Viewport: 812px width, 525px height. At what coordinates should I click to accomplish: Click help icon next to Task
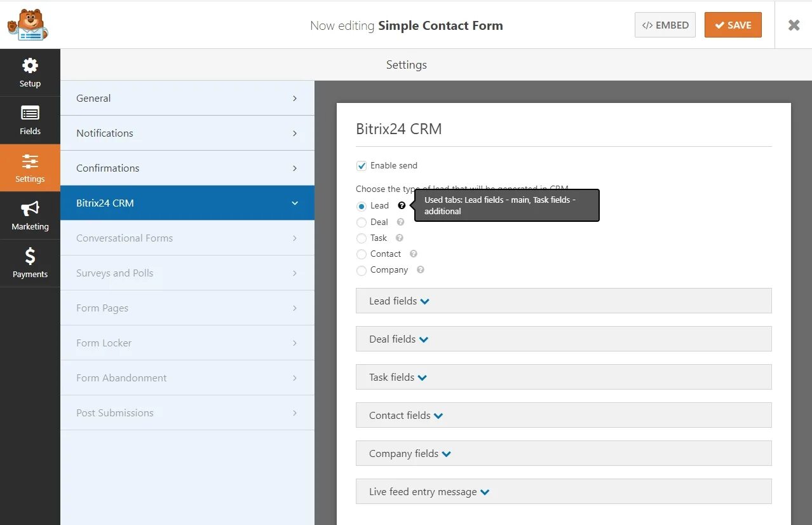400,238
